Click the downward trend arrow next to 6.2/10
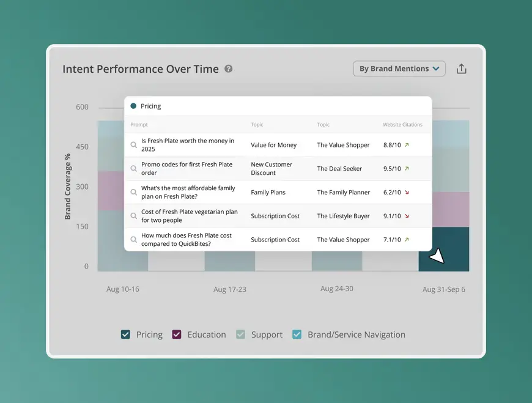The width and height of the screenshot is (532, 403). (x=407, y=192)
